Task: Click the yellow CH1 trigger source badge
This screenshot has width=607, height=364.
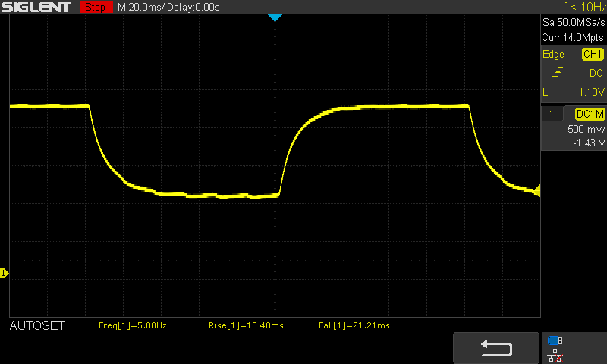Action: pyautogui.click(x=593, y=54)
